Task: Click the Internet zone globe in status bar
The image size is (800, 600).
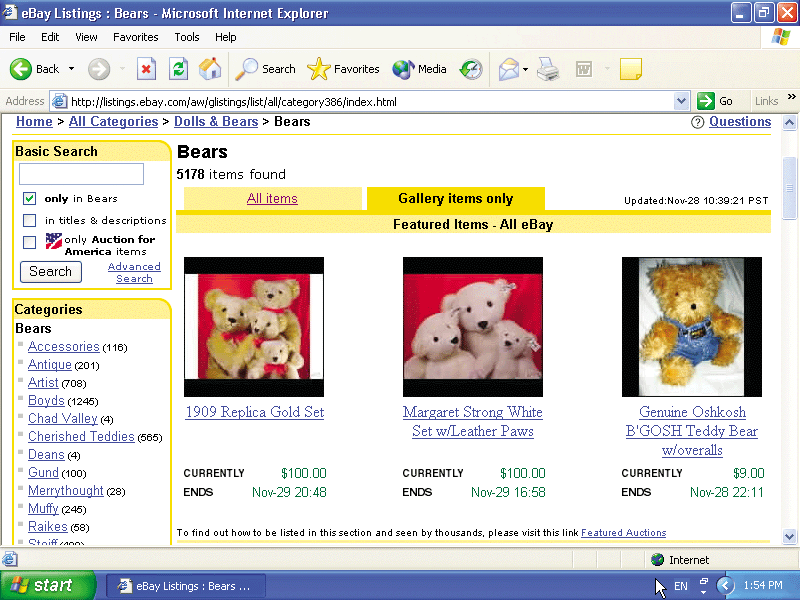Action: click(658, 560)
